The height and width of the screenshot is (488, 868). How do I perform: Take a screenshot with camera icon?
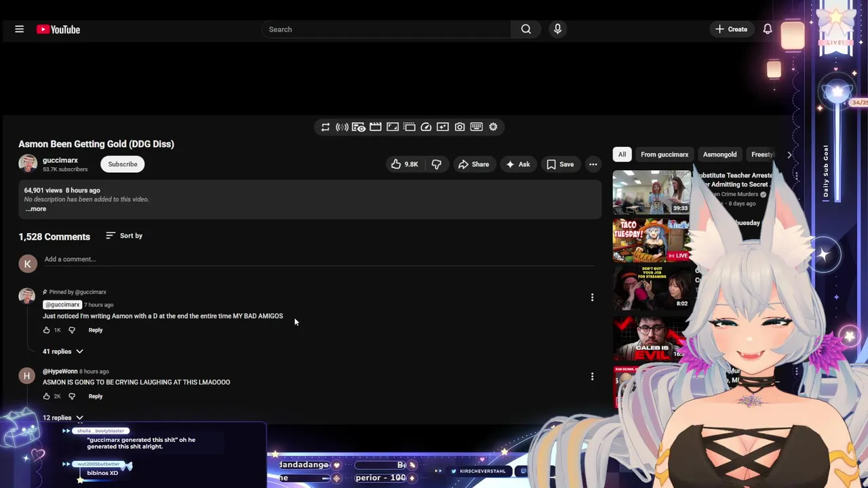click(x=460, y=127)
